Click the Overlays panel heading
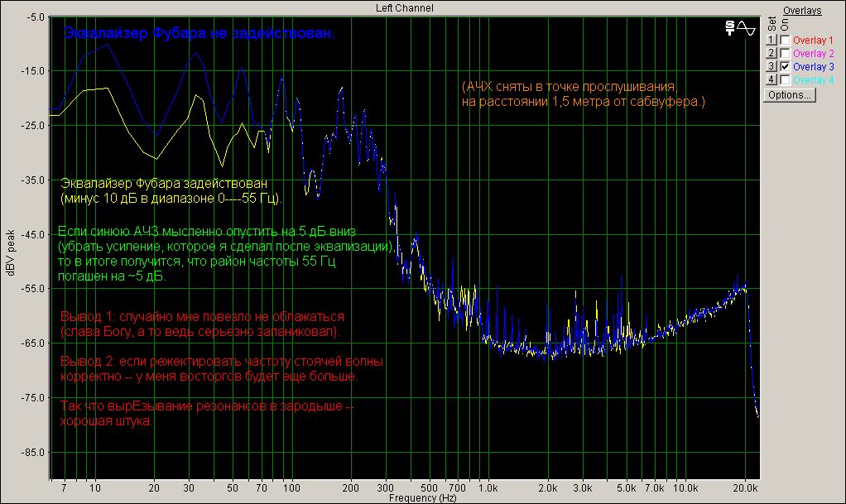Image resolution: width=846 pixels, height=504 pixels. coord(802,11)
